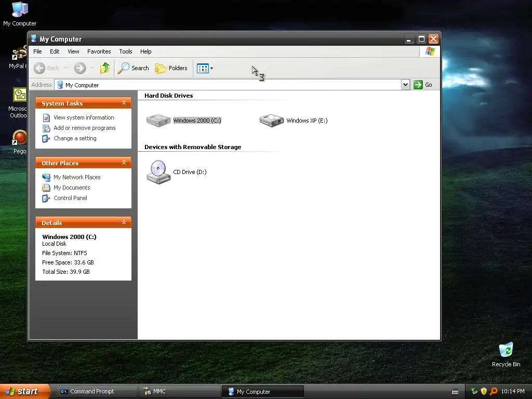This screenshot has height=399, width=532.
Task: Click Add or remove programs link
Action: (85, 128)
